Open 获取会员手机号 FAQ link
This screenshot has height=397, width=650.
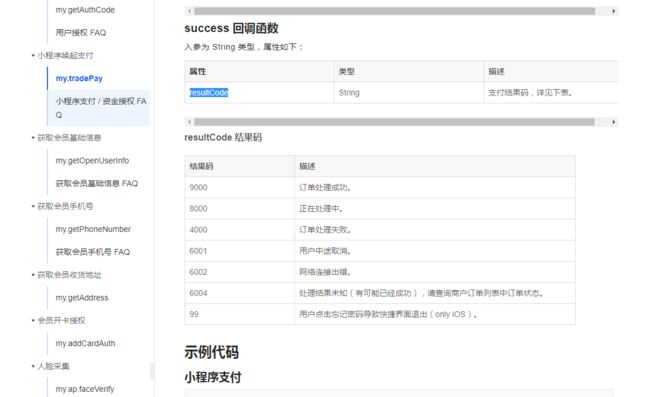click(93, 252)
